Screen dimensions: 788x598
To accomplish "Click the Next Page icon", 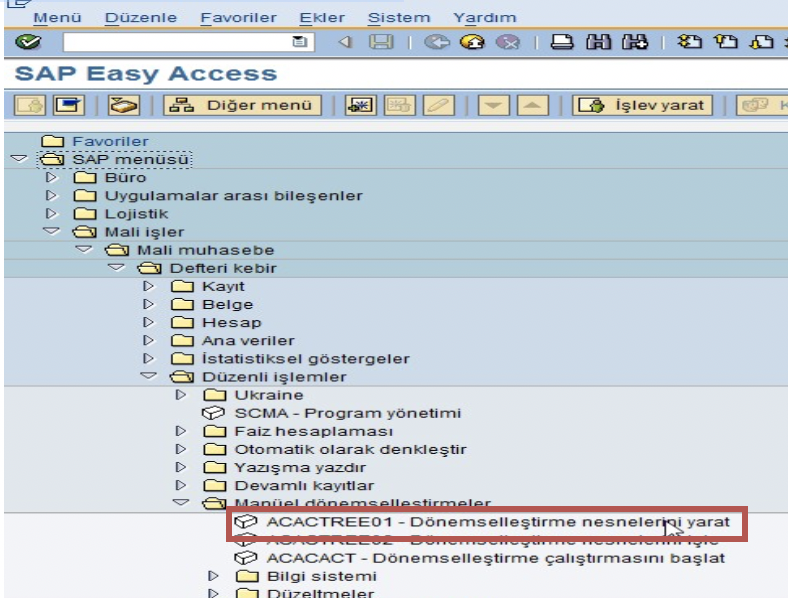I will pos(761,42).
